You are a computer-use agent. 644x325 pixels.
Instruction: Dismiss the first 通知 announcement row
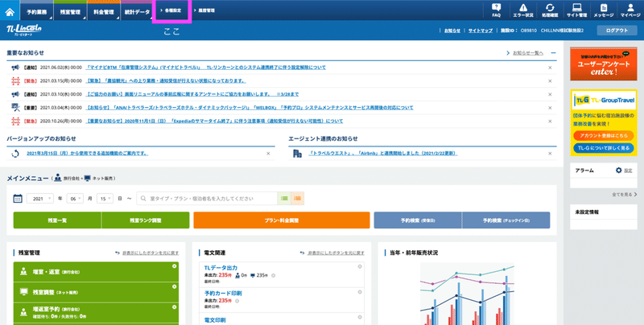pos(550,67)
